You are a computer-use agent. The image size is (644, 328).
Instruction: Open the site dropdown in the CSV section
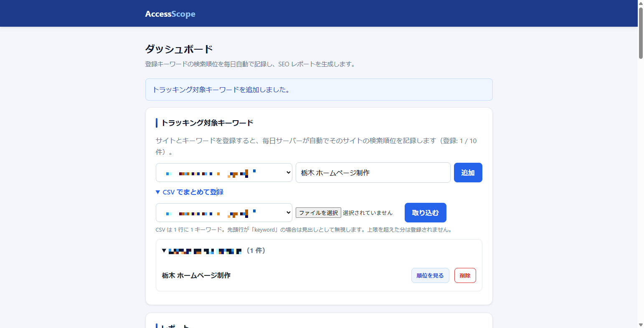coord(224,212)
